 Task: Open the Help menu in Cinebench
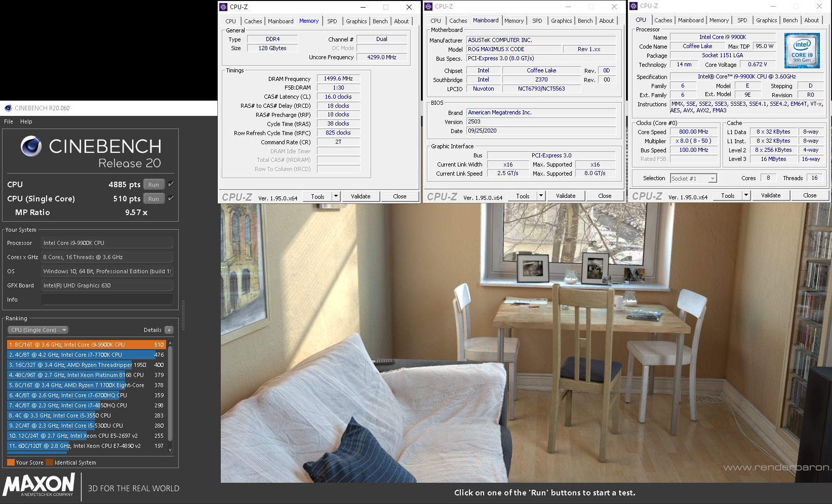coord(26,121)
